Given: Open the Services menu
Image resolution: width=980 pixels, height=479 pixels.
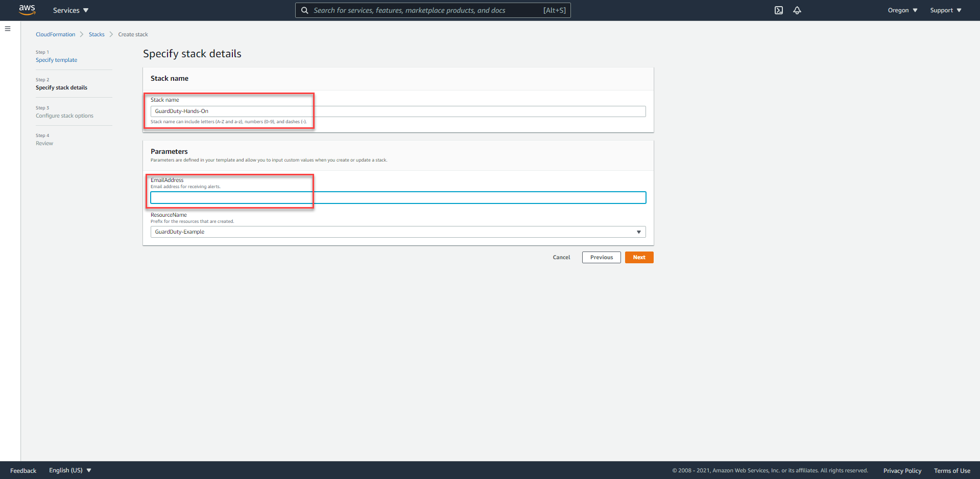Looking at the screenshot, I should [70, 10].
